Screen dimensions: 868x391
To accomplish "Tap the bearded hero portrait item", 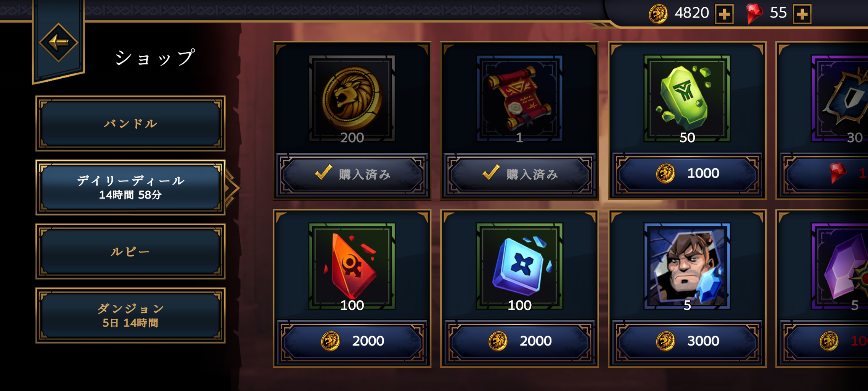I will click(687, 266).
